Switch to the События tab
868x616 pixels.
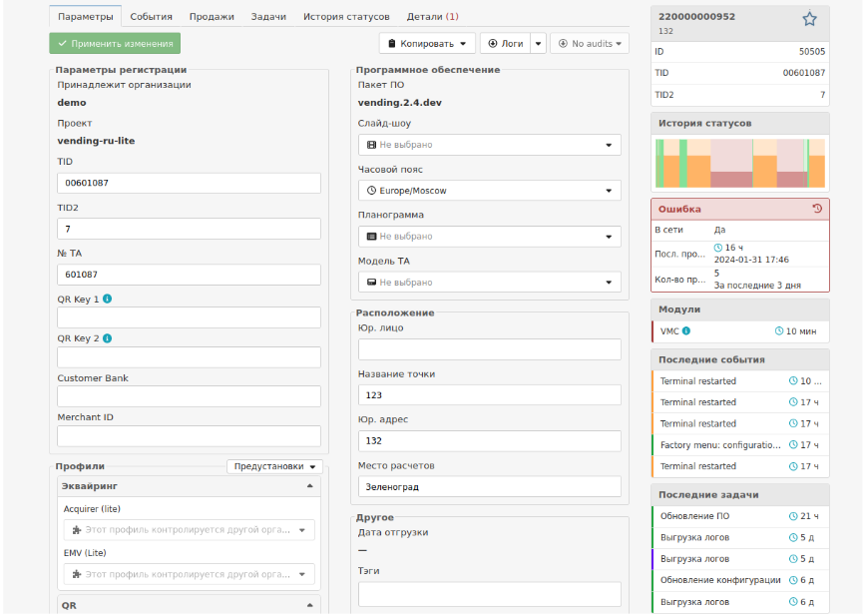[x=151, y=17]
